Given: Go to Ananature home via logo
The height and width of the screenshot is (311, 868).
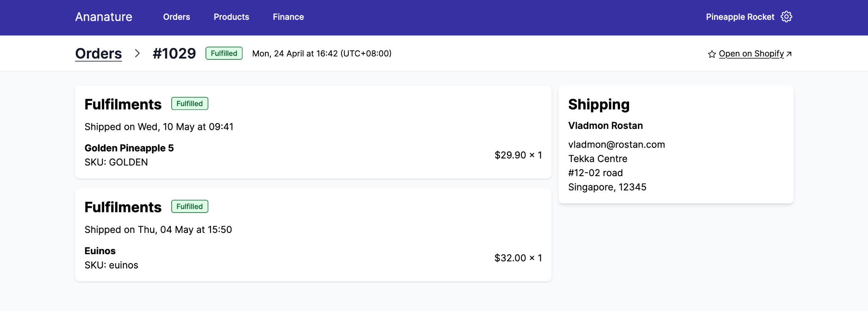Looking at the screenshot, I should (103, 17).
